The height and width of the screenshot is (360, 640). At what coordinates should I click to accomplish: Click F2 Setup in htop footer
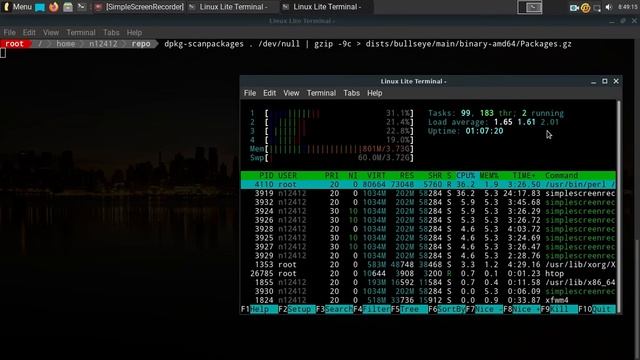pyautogui.click(x=297, y=309)
